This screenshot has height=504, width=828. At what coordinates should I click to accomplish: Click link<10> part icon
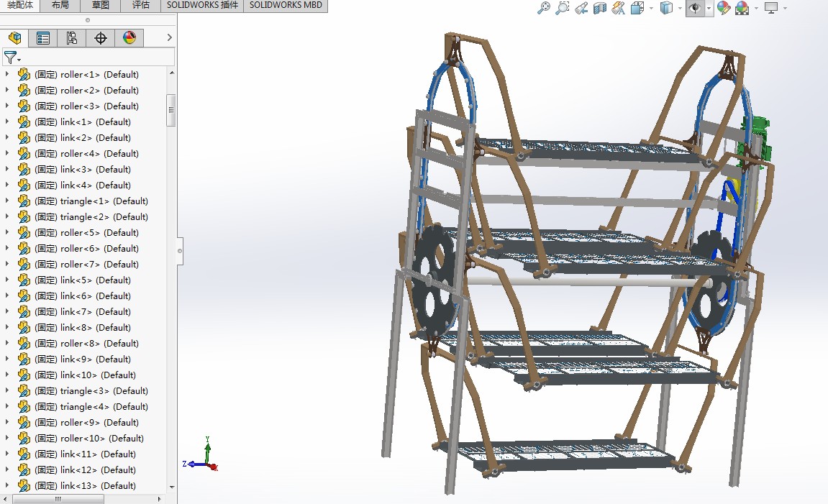pos(24,375)
